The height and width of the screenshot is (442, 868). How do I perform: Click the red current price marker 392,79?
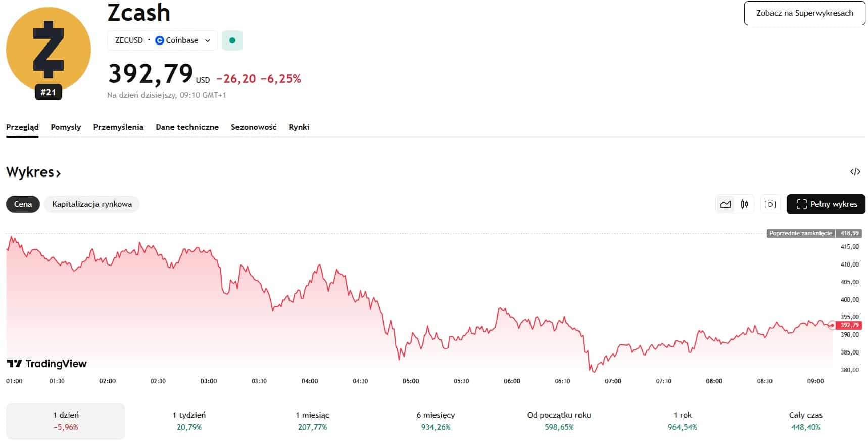pyautogui.click(x=849, y=325)
